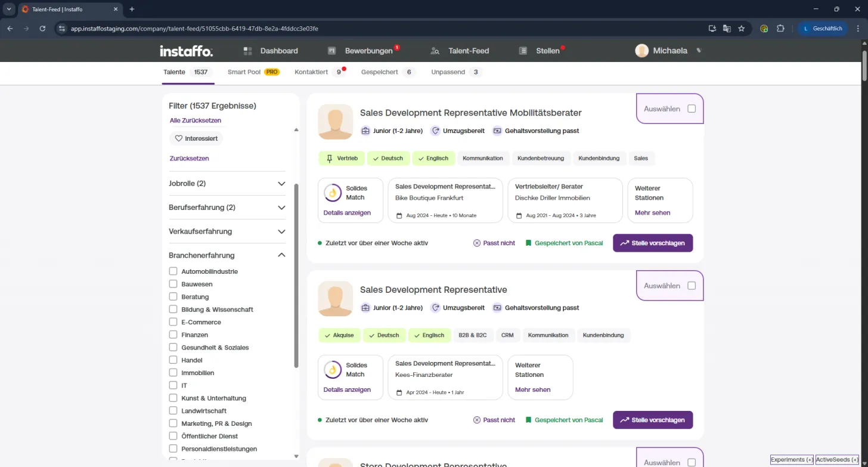Click Details anzeigen on Mobilitätsberater card
The image size is (868, 467).
point(347,213)
